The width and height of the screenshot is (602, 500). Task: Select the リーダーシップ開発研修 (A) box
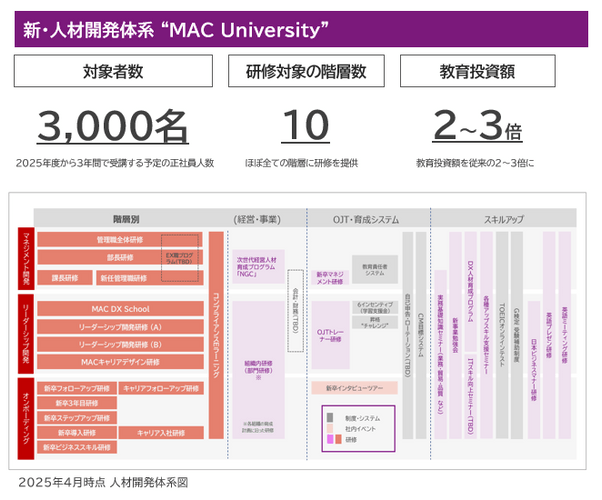point(120,327)
